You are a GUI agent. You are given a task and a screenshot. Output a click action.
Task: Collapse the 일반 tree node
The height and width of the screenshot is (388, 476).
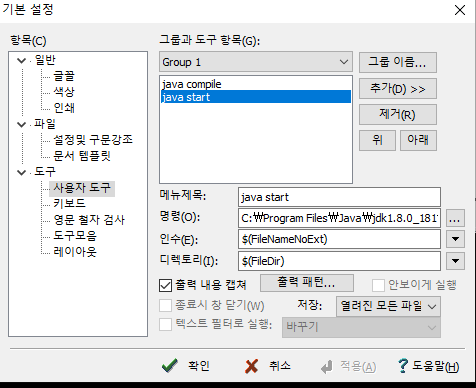point(21,61)
